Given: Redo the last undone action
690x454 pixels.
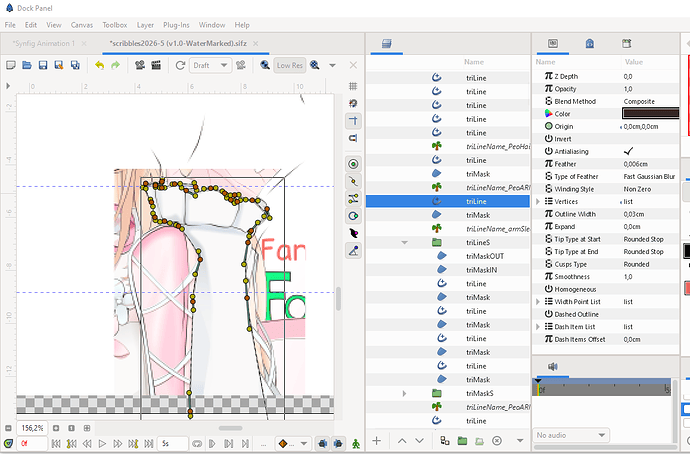Looking at the screenshot, I should [x=115, y=65].
